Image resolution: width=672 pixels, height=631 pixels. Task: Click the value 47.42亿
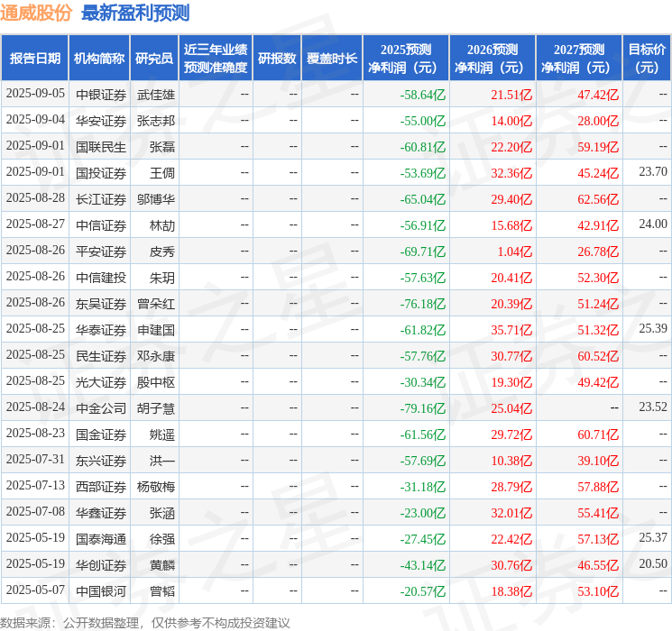[598, 95]
